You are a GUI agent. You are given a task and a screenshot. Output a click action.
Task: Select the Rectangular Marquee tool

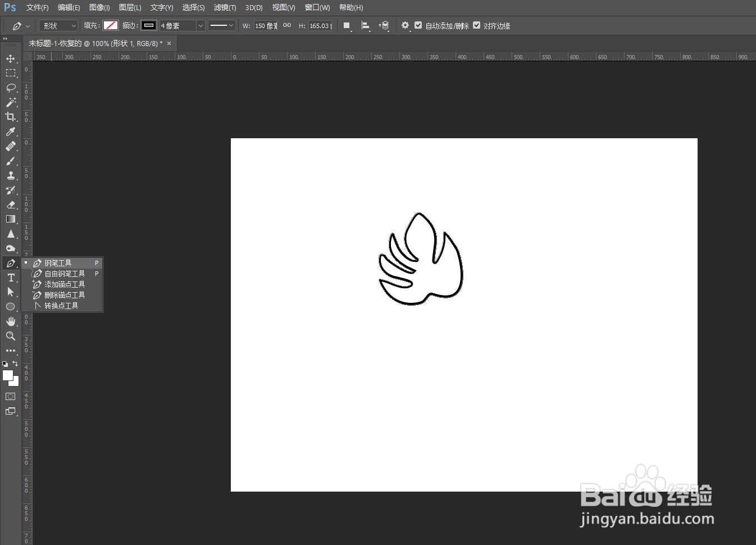pyautogui.click(x=11, y=73)
